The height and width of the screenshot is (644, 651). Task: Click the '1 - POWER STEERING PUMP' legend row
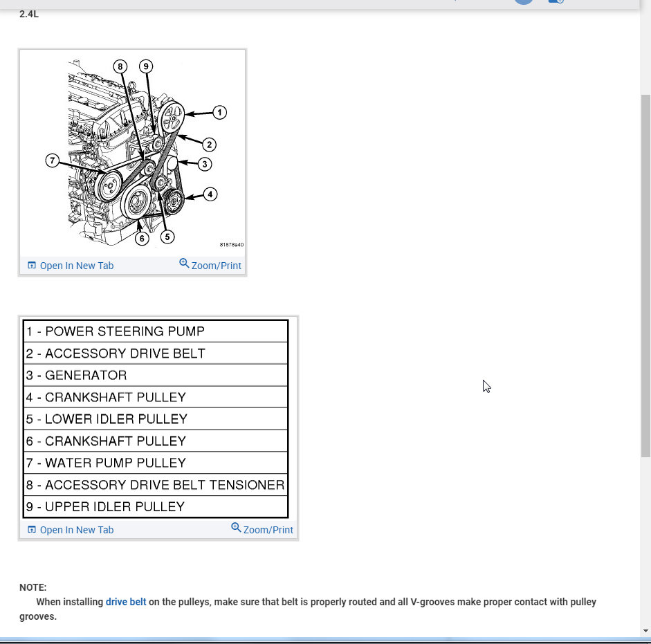[x=156, y=331]
